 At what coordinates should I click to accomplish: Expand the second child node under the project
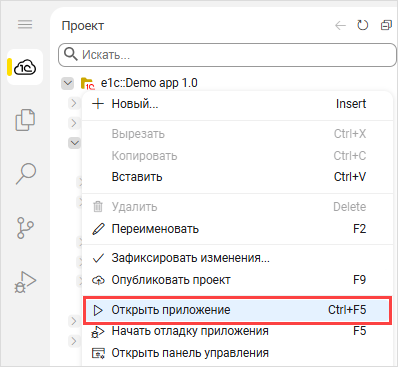(74, 123)
